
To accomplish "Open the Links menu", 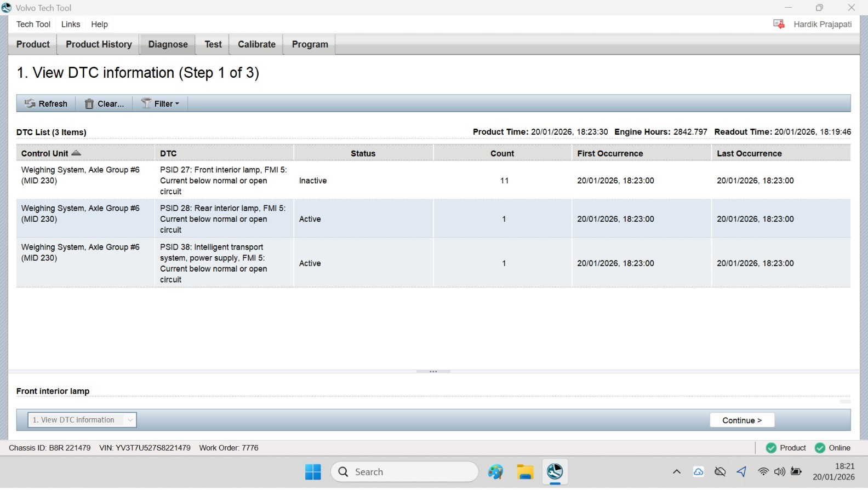I will pyautogui.click(x=71, y=24).
